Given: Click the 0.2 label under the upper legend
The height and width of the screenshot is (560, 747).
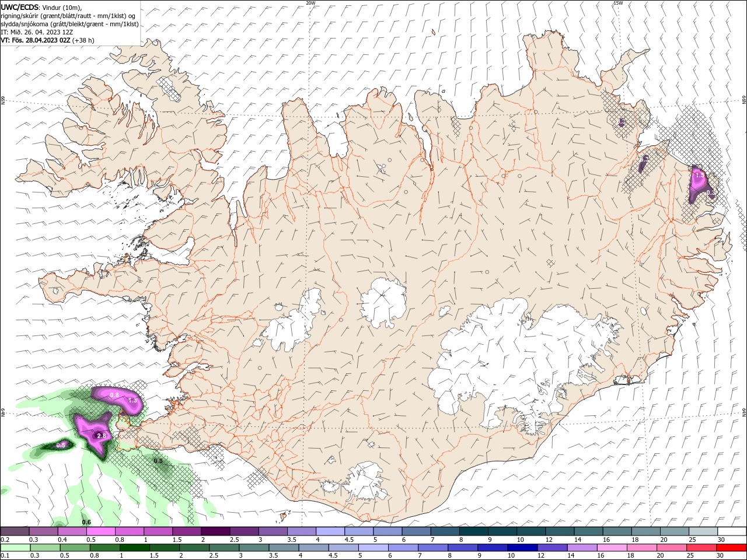Looking at the screenshot, I should (x=4, y=539).
